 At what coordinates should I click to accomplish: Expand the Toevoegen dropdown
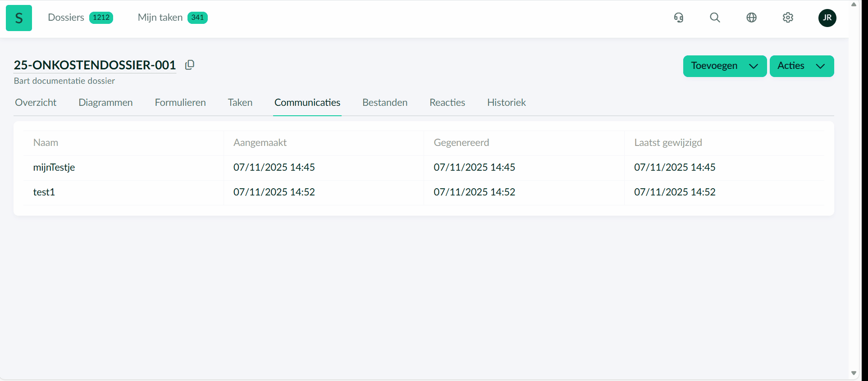pos(724,66)
